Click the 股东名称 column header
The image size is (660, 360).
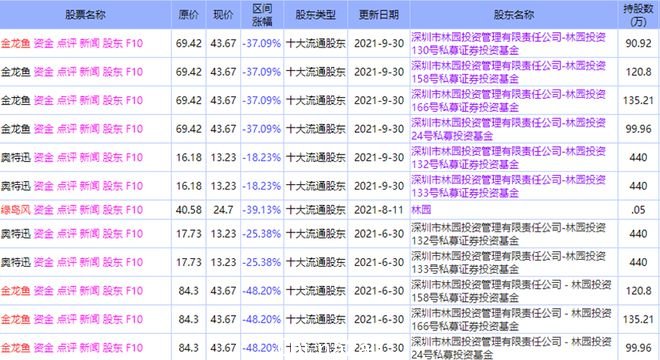(x=514, y=15)
